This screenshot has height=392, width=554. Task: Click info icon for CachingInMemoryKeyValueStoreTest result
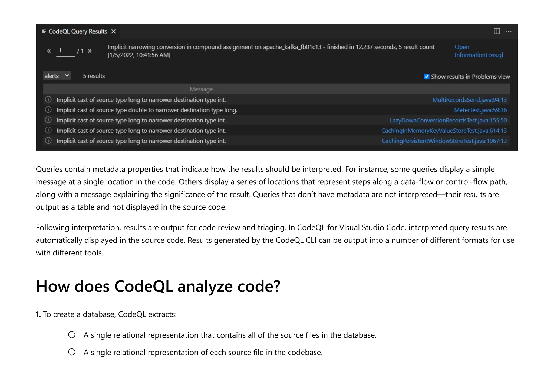pyautogui.click(x=48, y=130)
